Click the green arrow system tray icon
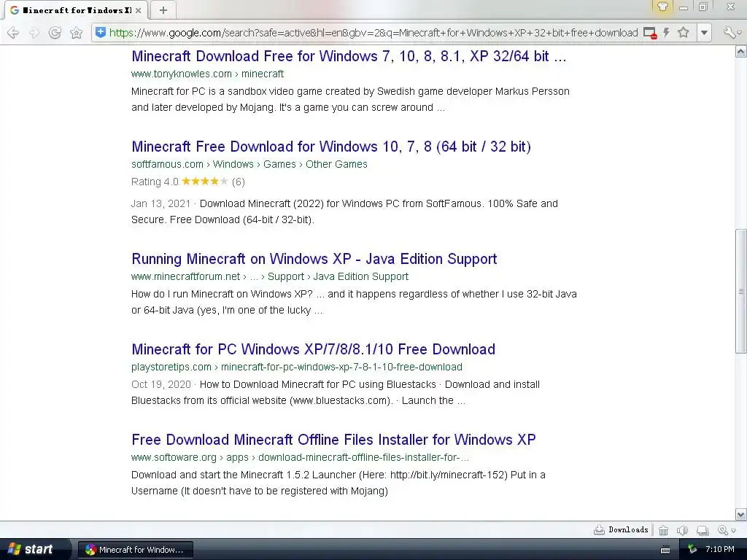The width and height of the screenshot is (747, 560). click(692, 550)
